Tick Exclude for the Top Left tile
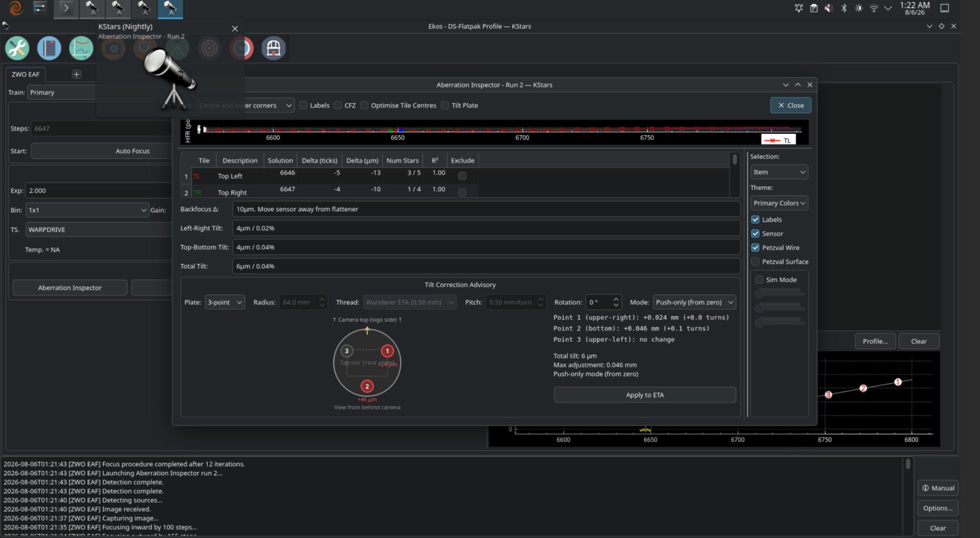980x538 pixels. tap(463, 176)
